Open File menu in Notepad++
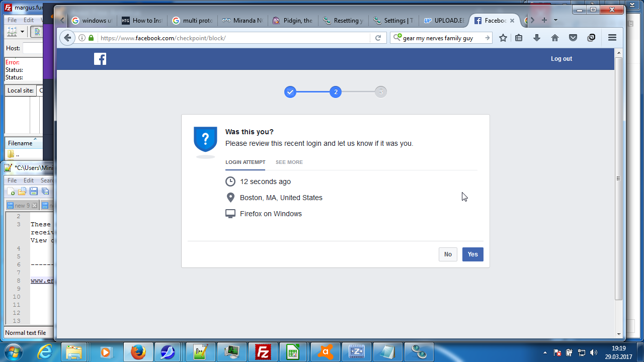644x362 pixels. [12, 180]
